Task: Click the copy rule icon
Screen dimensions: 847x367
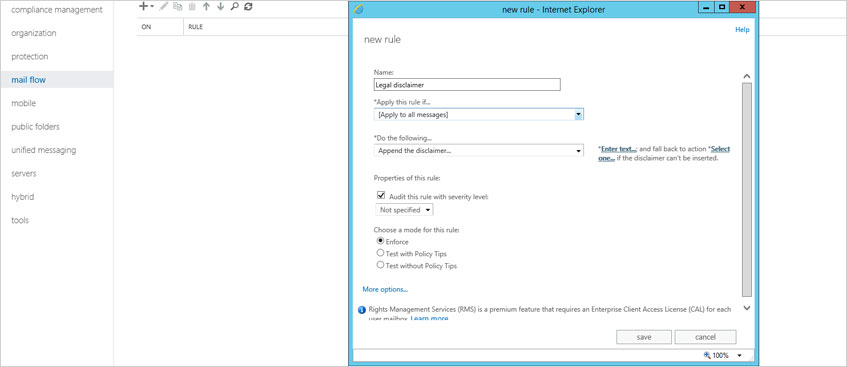Action: pyautogui.click(x=178, y=6)
